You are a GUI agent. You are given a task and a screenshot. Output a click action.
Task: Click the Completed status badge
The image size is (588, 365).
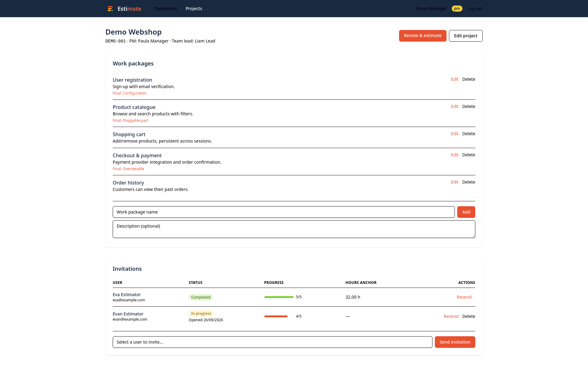201,297
